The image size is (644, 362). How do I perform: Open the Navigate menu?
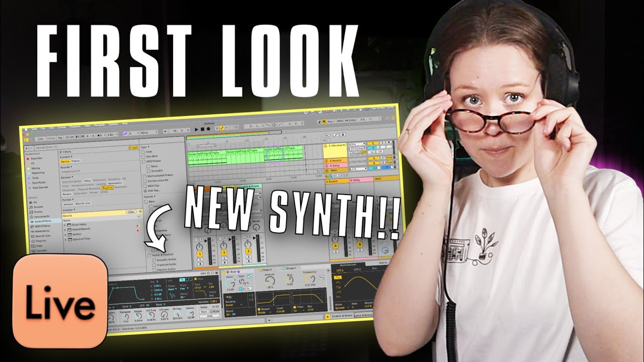99,125
